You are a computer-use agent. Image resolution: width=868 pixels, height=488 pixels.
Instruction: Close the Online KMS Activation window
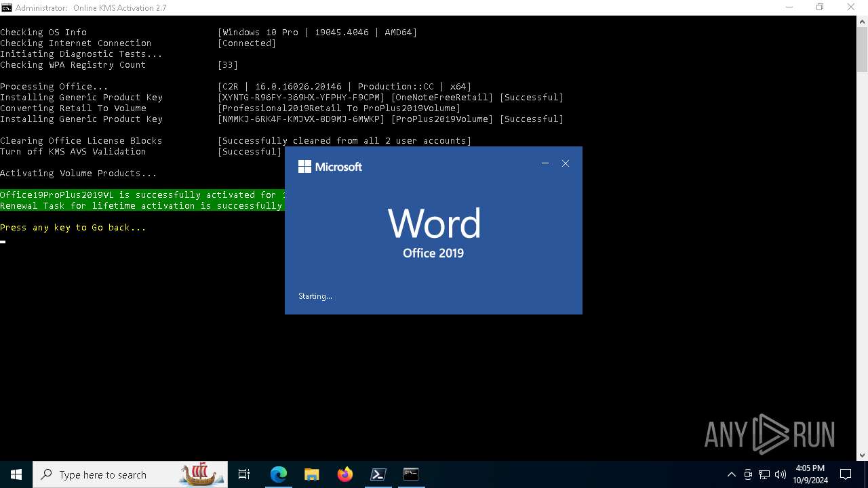[851, 7]
